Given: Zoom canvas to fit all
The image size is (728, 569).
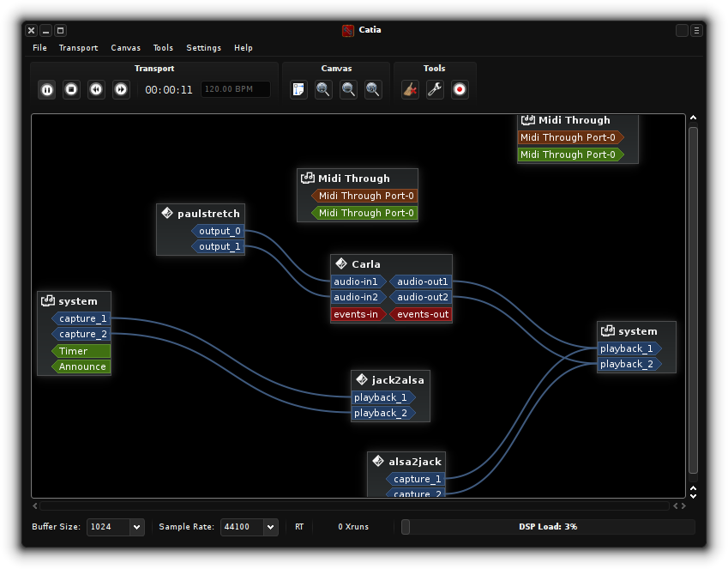Looking at the screenshot, I should [373, 89].
